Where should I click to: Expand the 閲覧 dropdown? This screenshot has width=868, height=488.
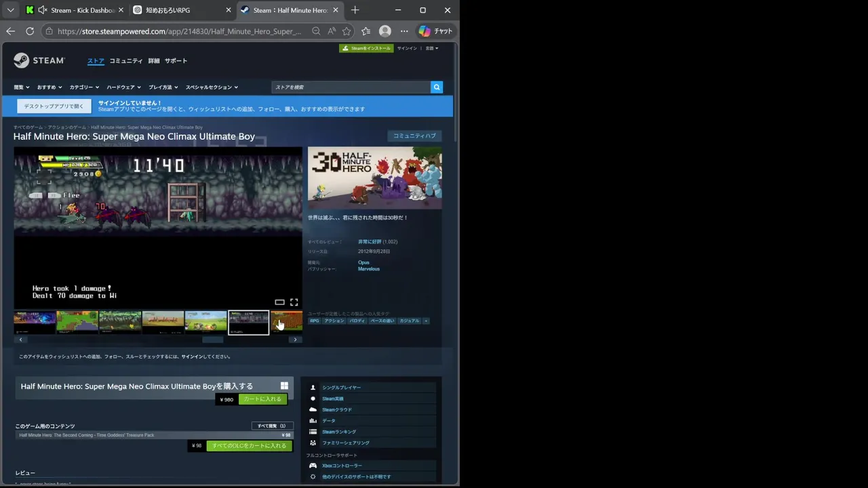tap(22, 87)
